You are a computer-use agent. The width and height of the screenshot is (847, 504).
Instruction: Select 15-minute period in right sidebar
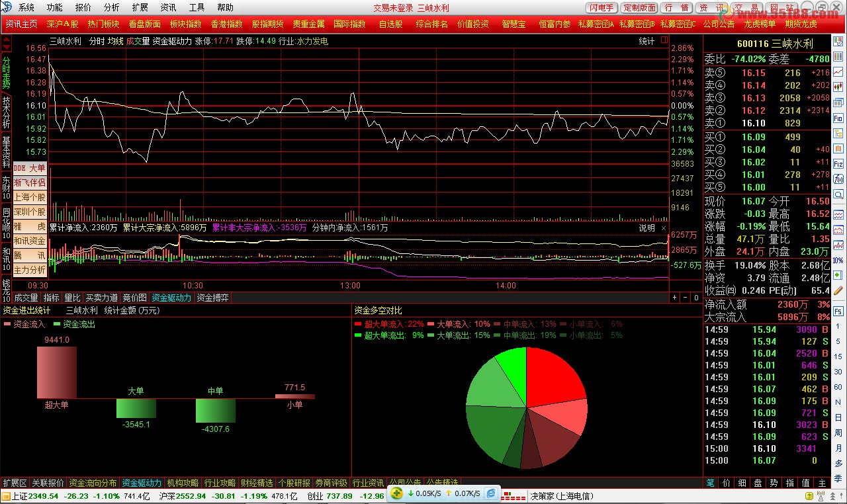tap(838, 357)
